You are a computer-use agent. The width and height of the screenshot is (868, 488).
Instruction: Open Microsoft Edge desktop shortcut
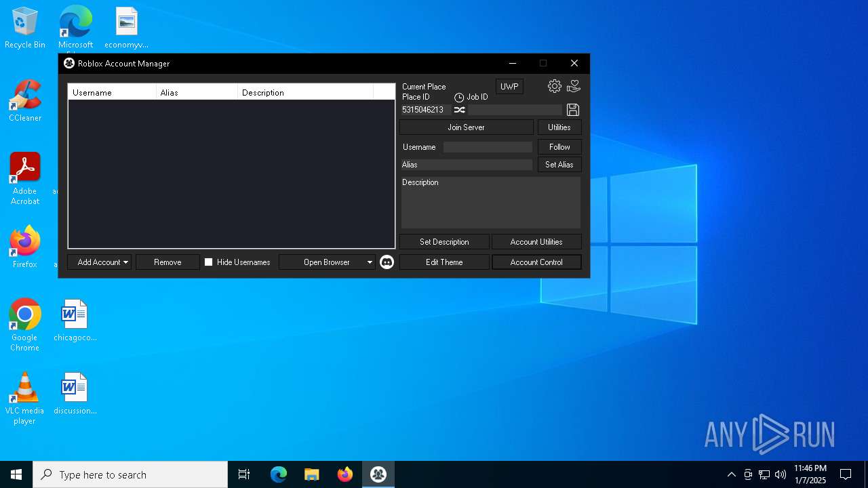[75, 28]
